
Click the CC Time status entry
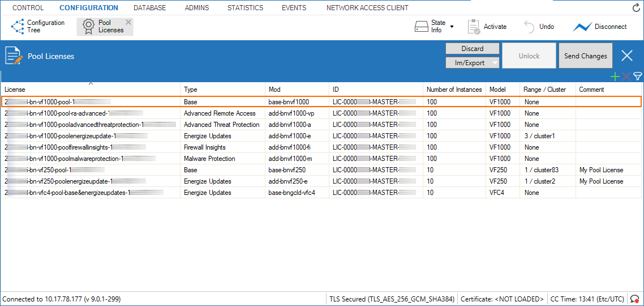tap(587, 299)
